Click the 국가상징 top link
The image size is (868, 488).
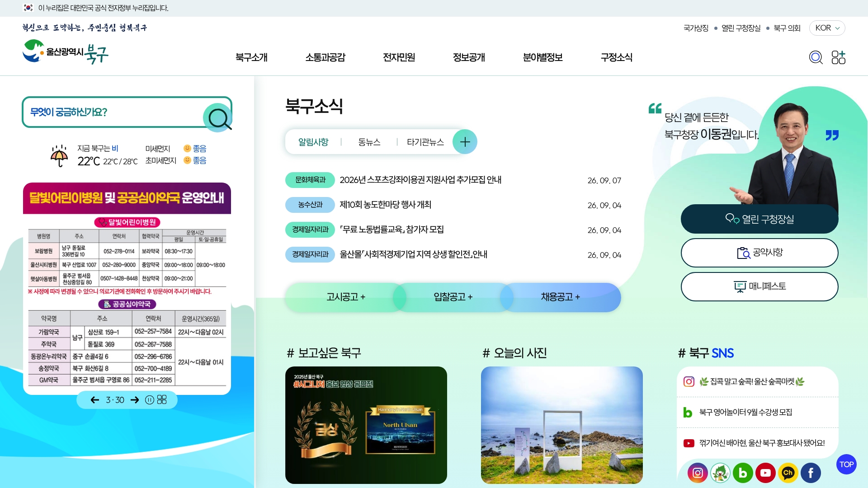point(696,28)
